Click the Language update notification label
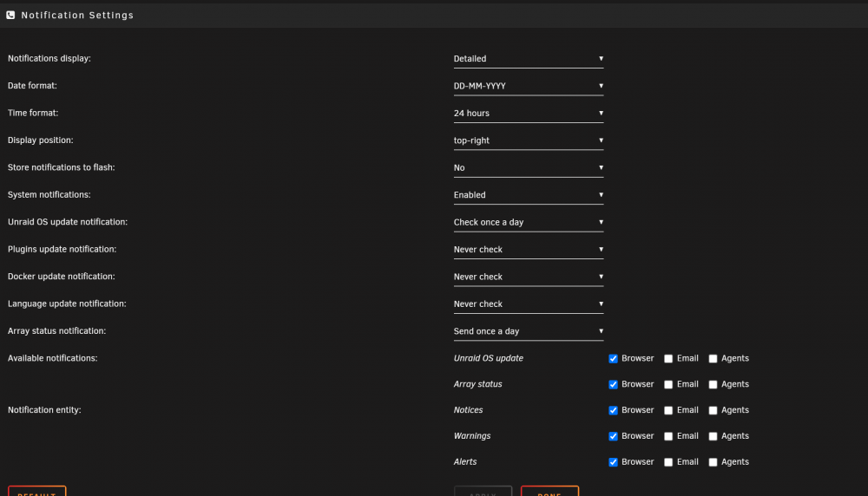This screenshot has height=496, width=868. tap(67, 303)
